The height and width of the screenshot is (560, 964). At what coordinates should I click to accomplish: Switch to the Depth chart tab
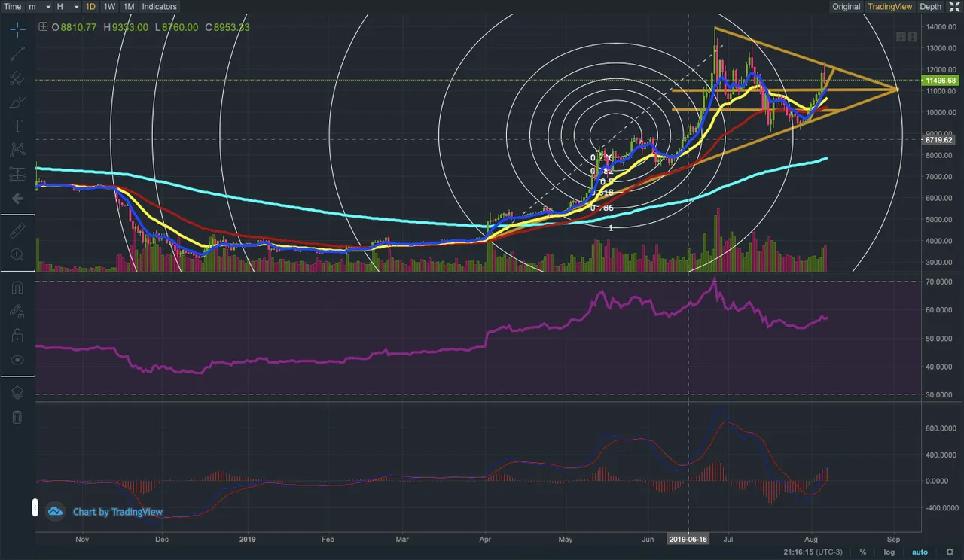point(930,7)
